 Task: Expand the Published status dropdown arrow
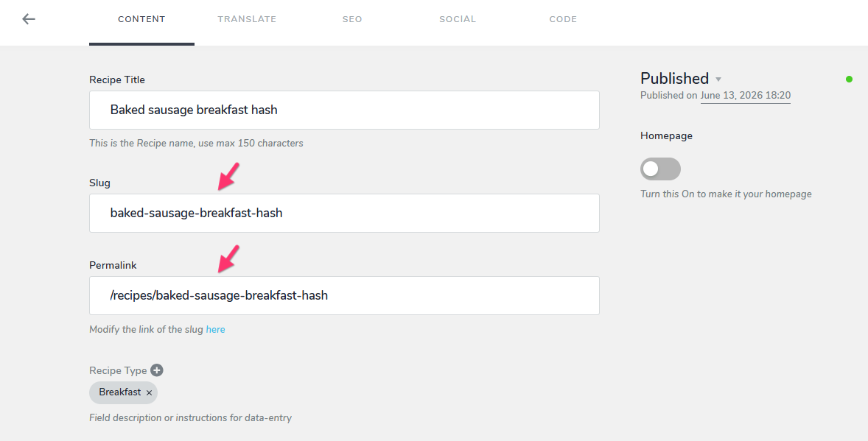(718, 79)
